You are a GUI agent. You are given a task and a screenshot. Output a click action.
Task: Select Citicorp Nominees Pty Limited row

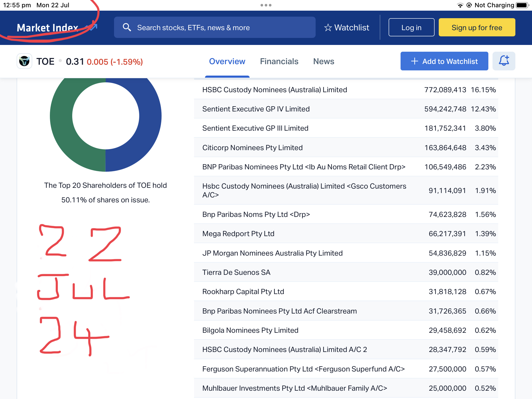click(x=346, y=148)
